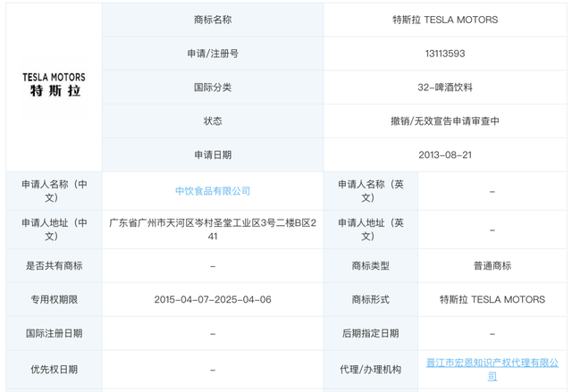This screenshot has width=572, height=392.
Task: Open the 晋江市宏恩知识产权代理有限公司 agency link
Action: coord(492,369)
